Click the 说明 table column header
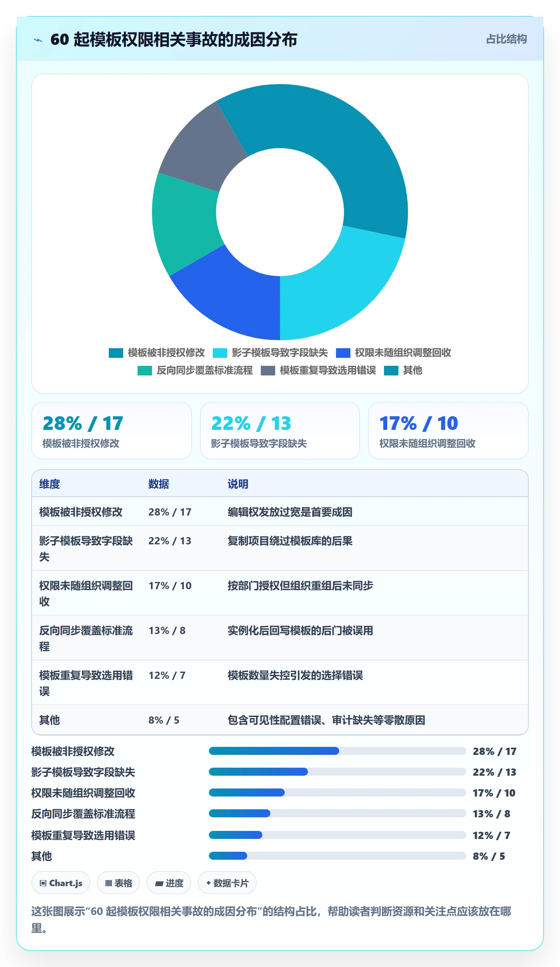The image size is (560, 967). click(x=238, y=484)
